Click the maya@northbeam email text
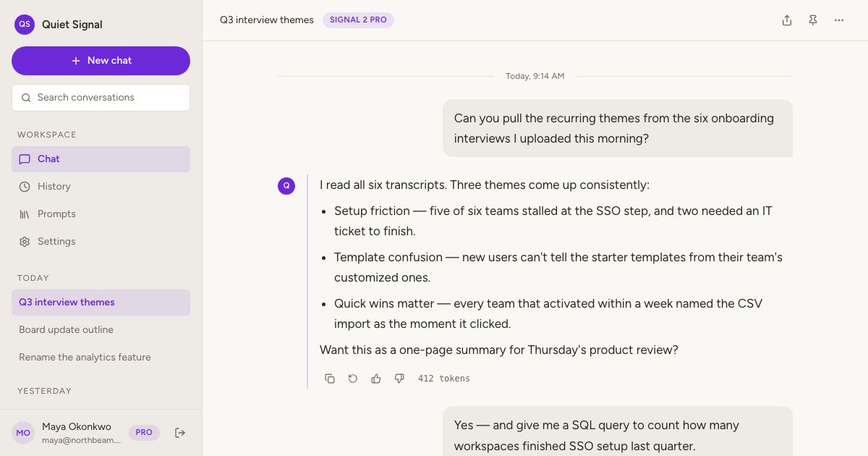Viewport: 868px width, 456px height. click(81, 440)
